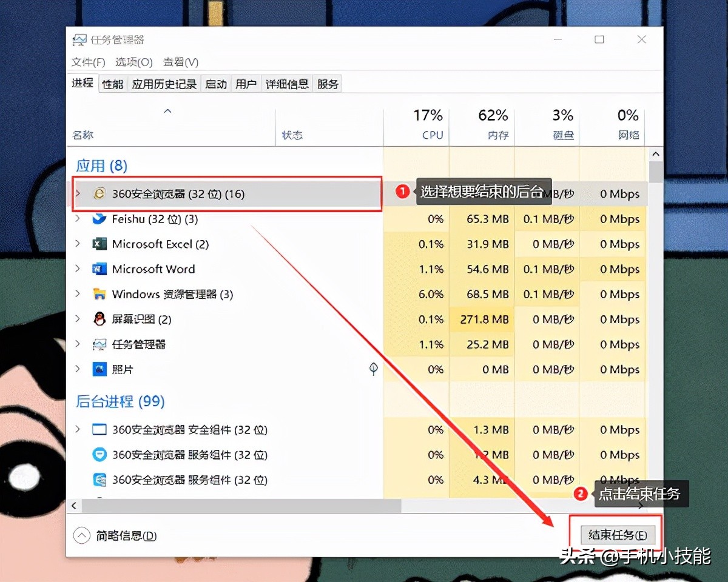Switch to the 服务 tab
The image size is (728, 582).
[328, 84]
